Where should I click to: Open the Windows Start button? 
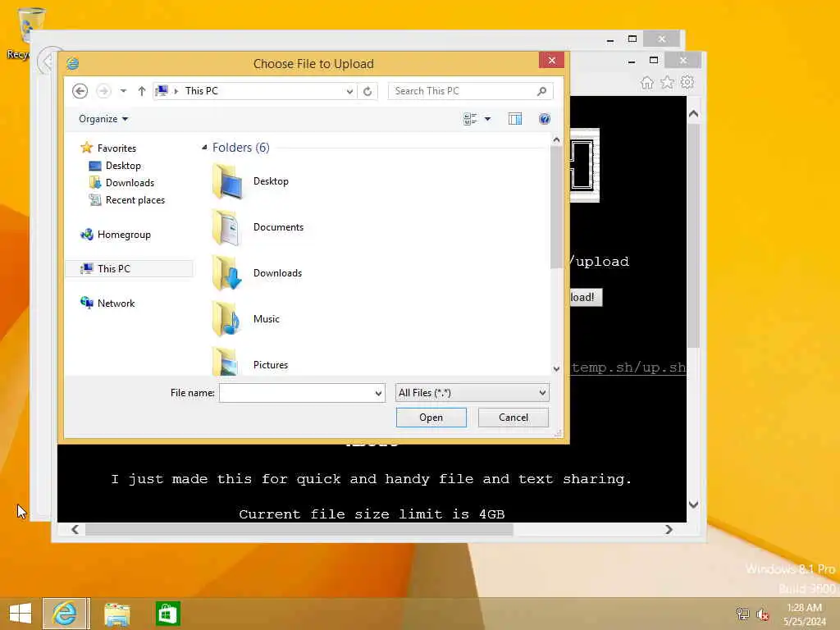coord(21,614)
